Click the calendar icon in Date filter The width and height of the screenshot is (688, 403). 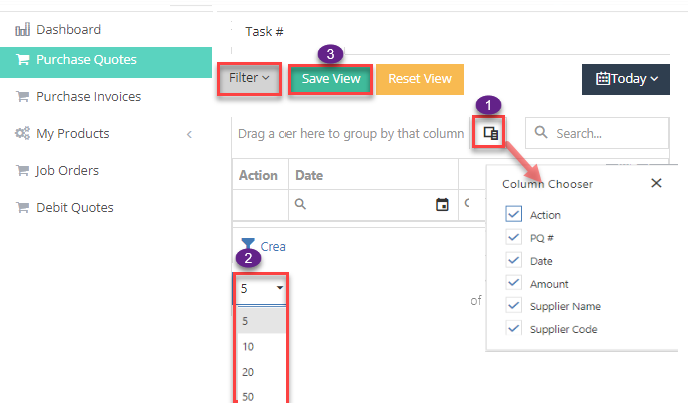(442, 205)
